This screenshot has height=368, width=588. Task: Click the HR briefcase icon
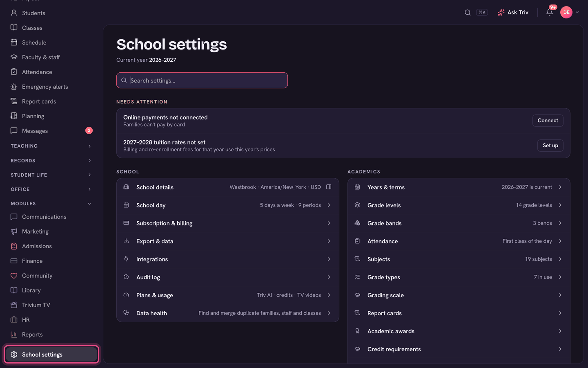pos(14,320)
